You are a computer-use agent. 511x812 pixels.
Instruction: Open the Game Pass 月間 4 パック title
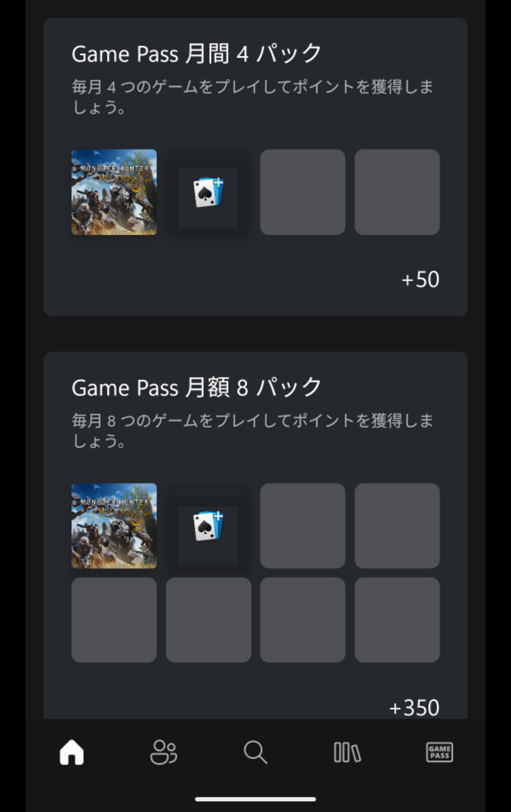click(196, 53)
